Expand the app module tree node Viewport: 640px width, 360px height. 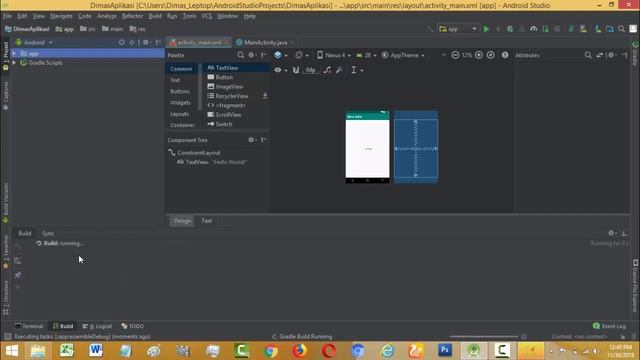(14, 53)
